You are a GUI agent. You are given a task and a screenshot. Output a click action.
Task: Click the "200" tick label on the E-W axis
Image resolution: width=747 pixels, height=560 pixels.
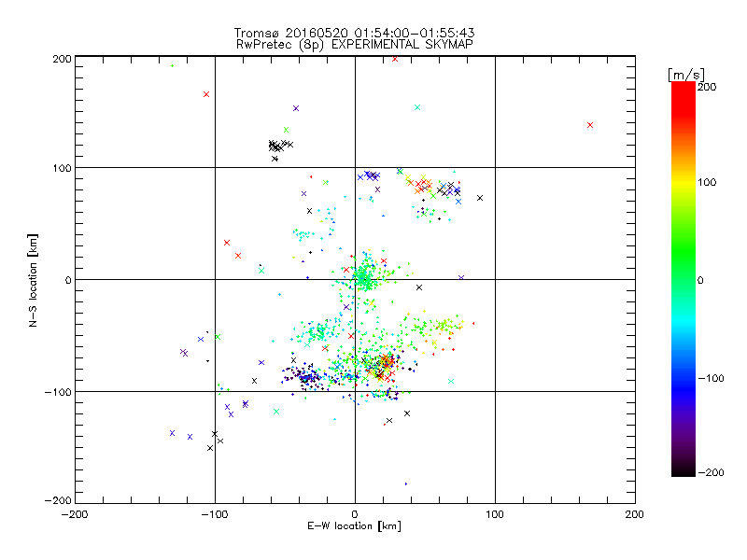635,514
